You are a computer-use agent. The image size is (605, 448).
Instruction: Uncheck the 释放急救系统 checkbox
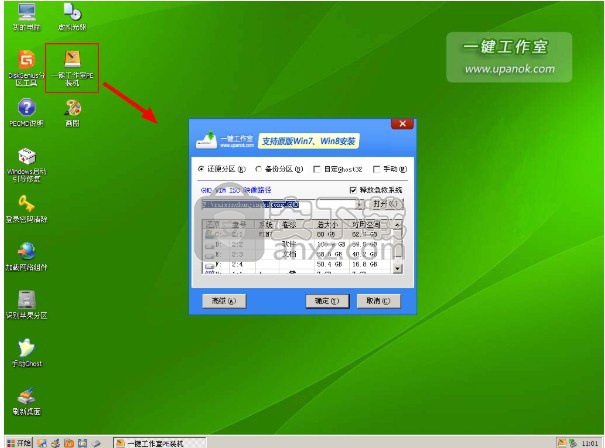pyautogui.click(x=353, y=190)
